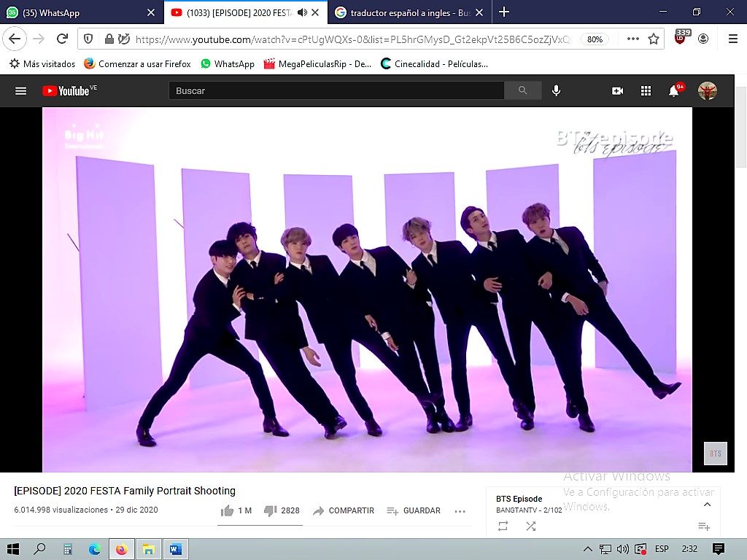The image size is (747, 560).
Task: Open Windows action center notifications
Action: 719,549
